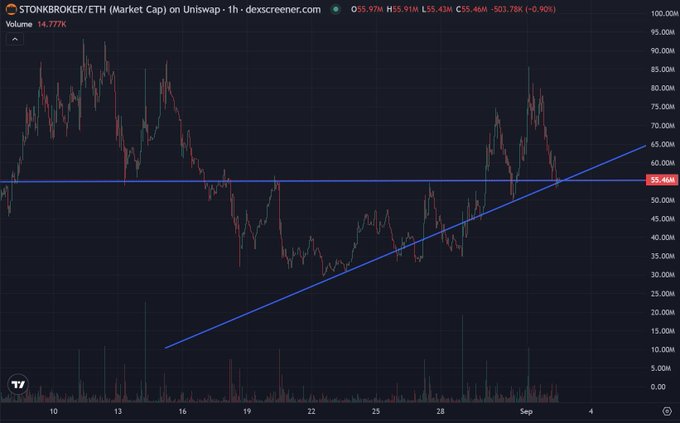Click the current price label 55.46M
Screen dimensions: 680x423
[x=662, y=180]
